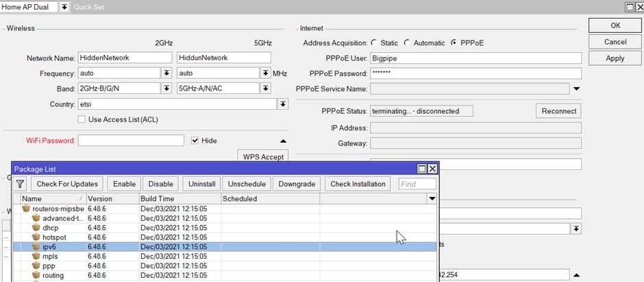Click the mpls package icon

[36, 256]
